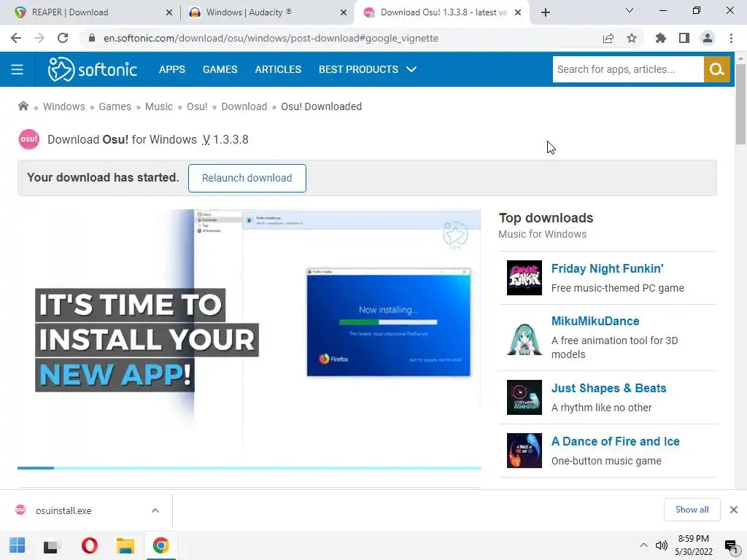Click MikuMikuDance thumbnail image

(525, 338)
